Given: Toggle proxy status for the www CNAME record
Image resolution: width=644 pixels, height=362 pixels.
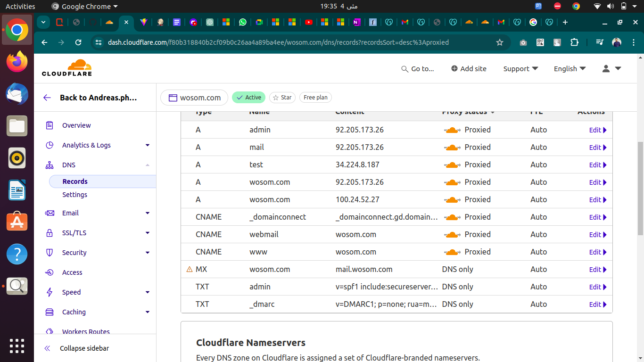Looking at the screenshot, I should tap(452, 252).
